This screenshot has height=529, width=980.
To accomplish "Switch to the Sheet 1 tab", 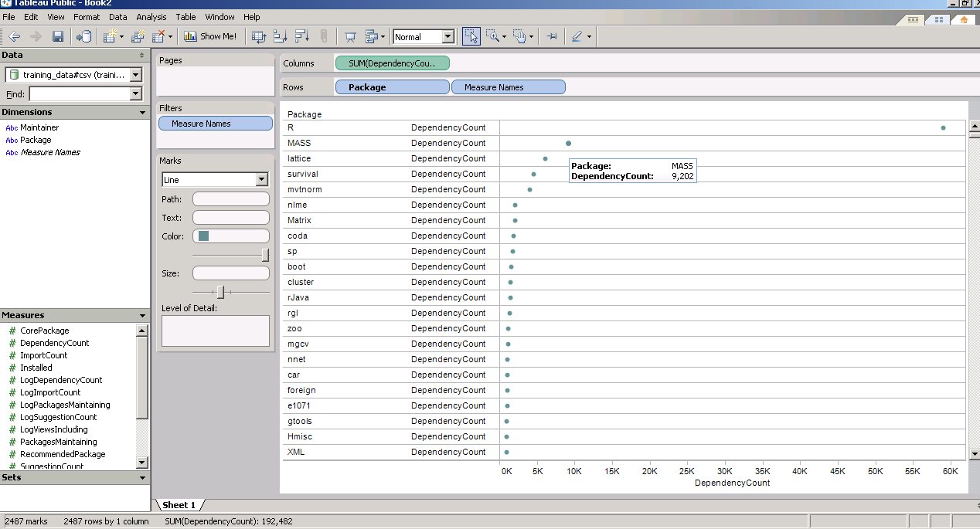I will pos(179,505).
